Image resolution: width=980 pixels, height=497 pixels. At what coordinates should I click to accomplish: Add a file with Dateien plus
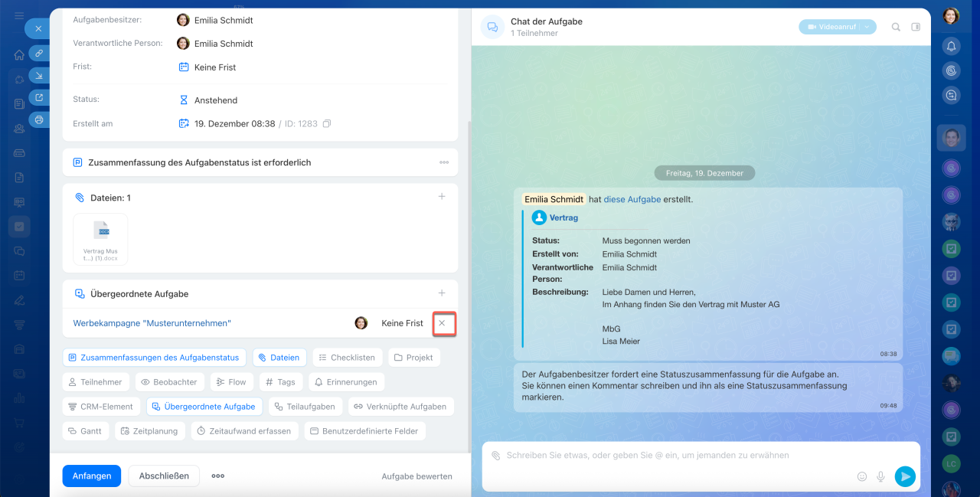[442, 197]
